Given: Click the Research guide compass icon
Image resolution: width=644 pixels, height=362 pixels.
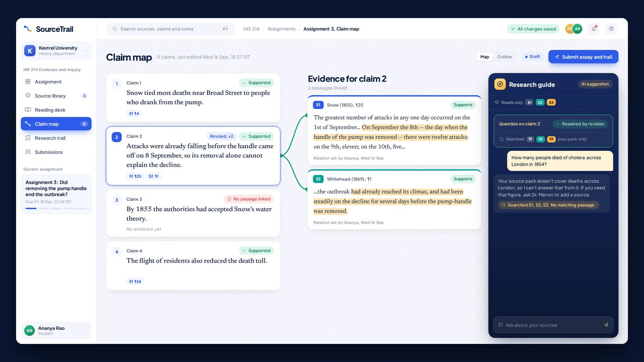Looking at the screenshot, I should click(500, 84).
